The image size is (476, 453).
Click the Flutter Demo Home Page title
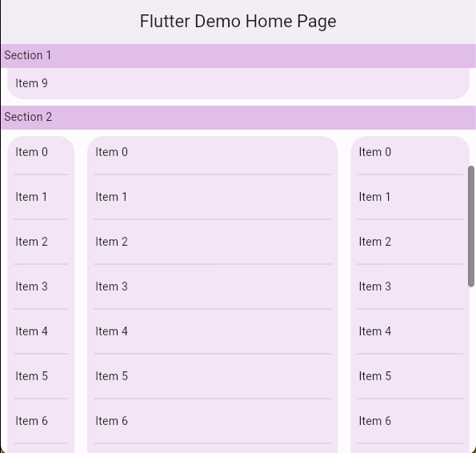click(x=238, y=22)
